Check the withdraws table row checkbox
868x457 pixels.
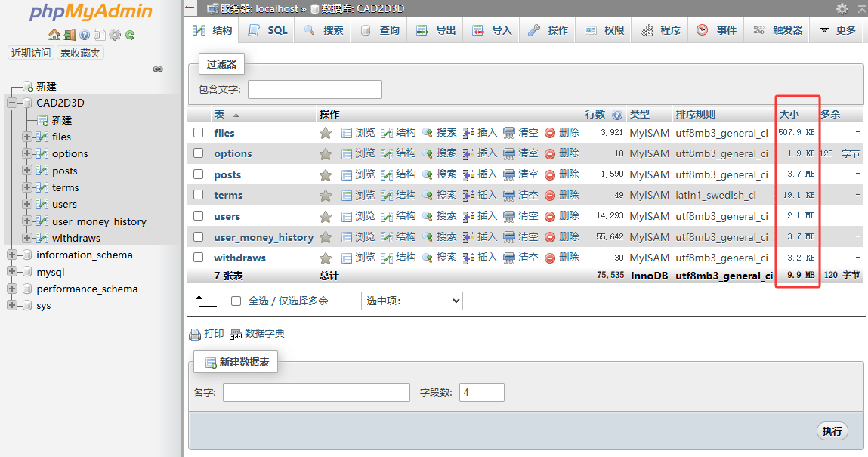(x=198, y=258)
